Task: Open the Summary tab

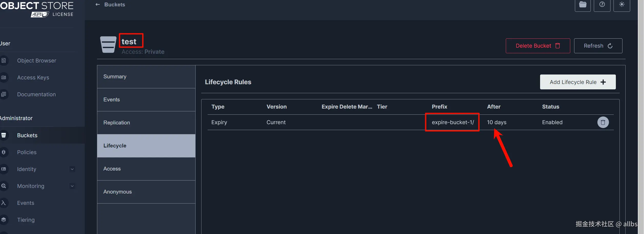Action: [x=146, y=77]
